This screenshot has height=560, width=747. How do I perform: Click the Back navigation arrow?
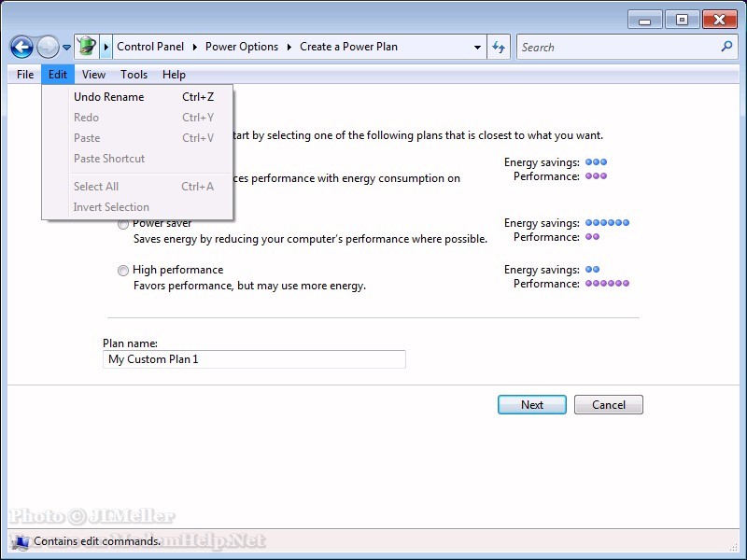click(21, 48)
